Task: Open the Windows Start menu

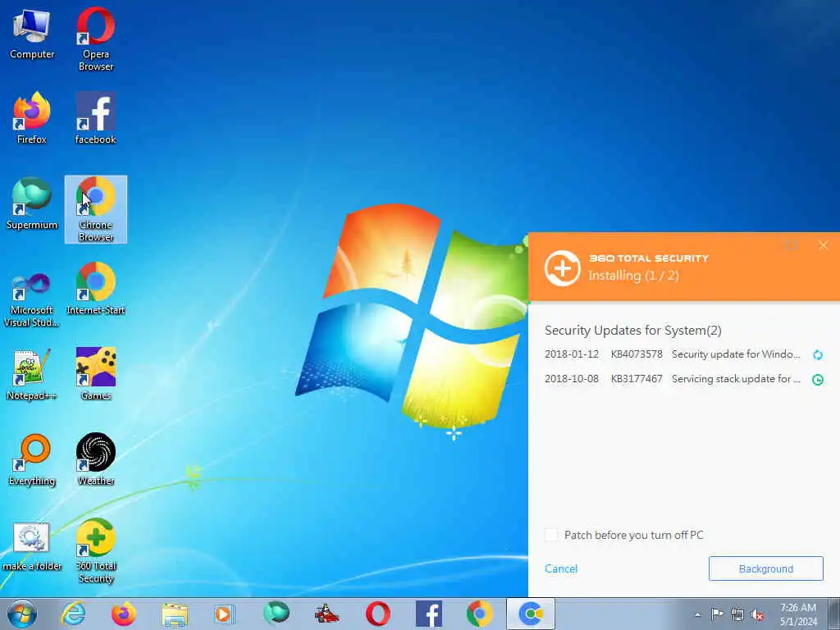Action: tap(22, 614)
